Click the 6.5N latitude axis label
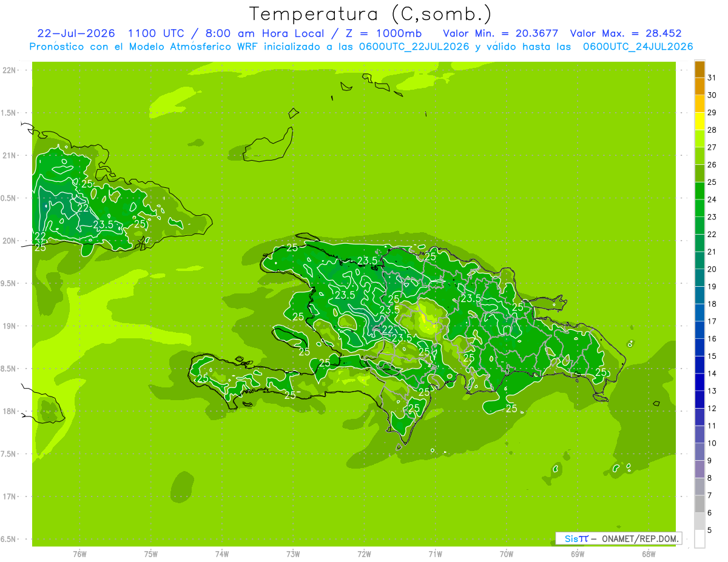The image size is (728, 562). pos(9,540)
